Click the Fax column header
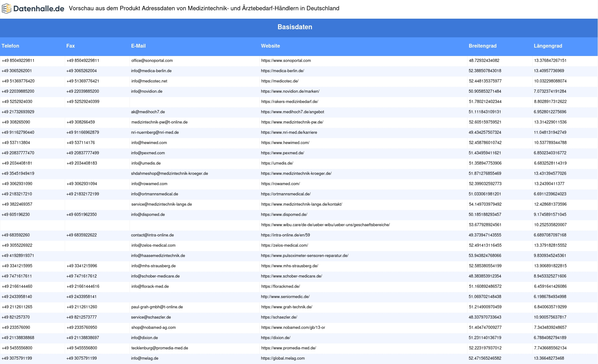Viewport: 598px width, 364px height. click(x=71, y=46)
